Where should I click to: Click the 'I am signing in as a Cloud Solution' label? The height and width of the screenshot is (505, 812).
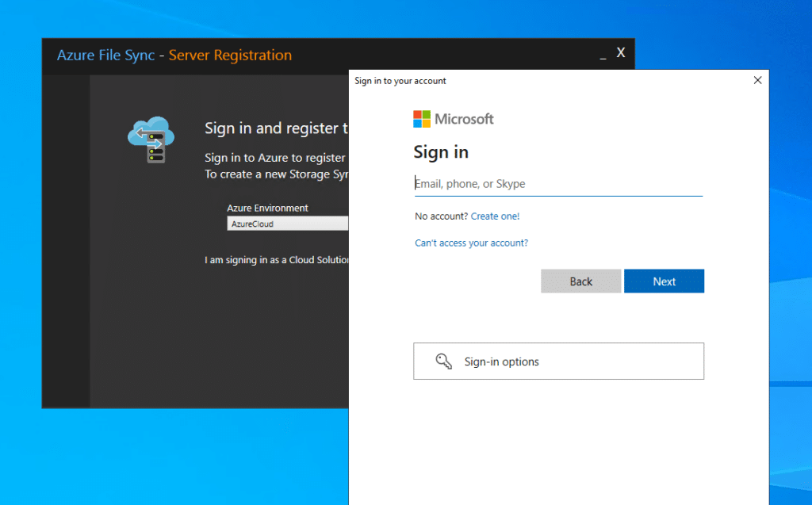[277, 260]
